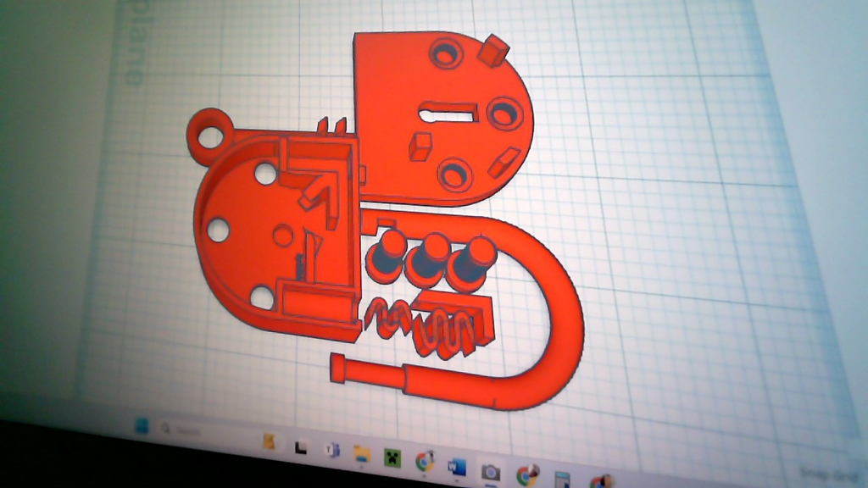This screenshot has height=488, width=868.
Task: Select the leftmost cylindrical lock pin
Action: (387, 256)
